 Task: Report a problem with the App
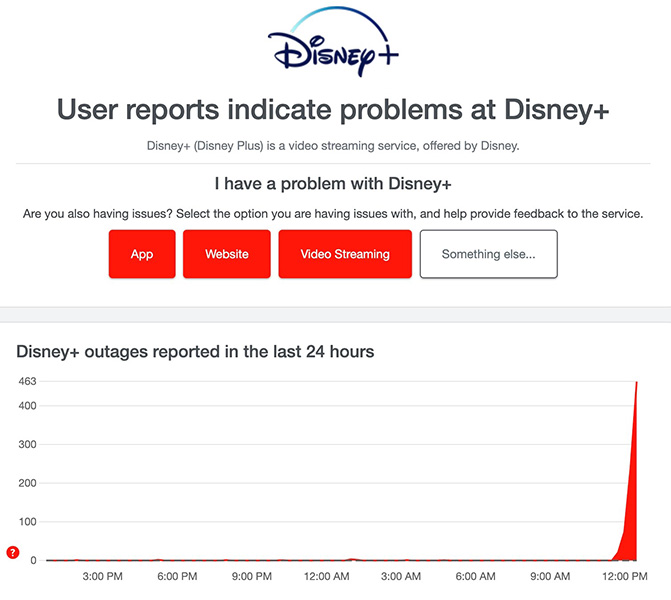(x=142, y=254)
